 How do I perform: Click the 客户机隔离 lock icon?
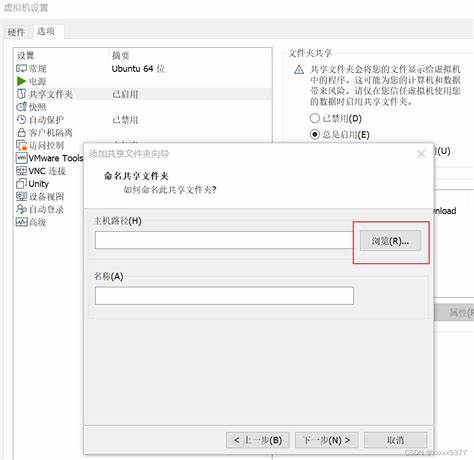click(x=21, y=132)
